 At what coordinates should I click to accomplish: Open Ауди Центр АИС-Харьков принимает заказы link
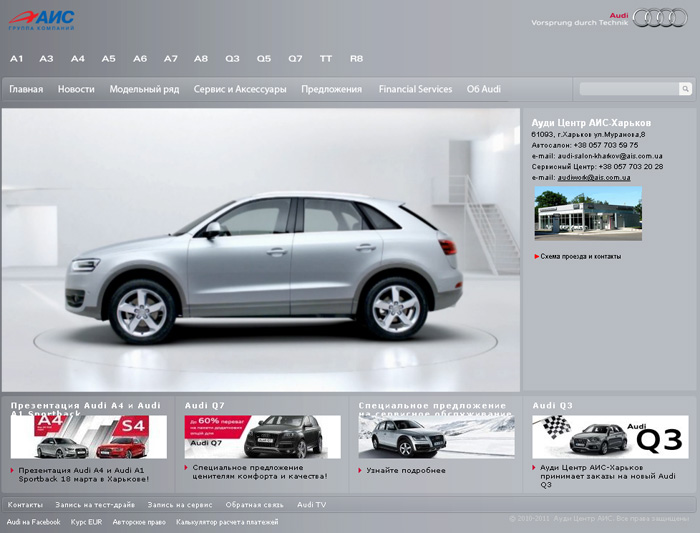coord(608,476)
